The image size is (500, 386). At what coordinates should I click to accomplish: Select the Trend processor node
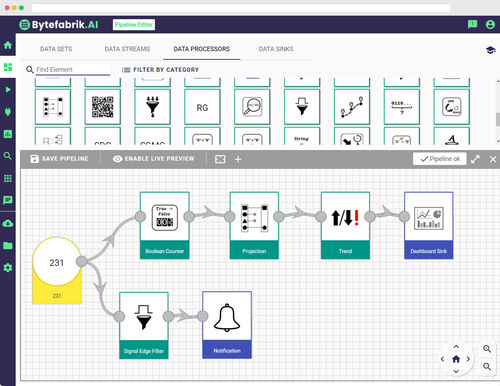[x=345, y=225]
